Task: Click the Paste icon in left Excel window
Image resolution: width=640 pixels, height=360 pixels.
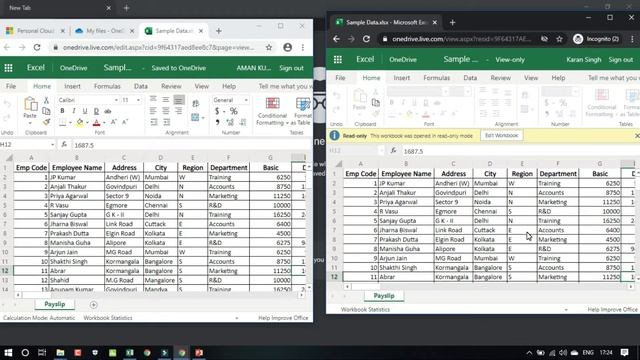Action: (x=30, y=105)
